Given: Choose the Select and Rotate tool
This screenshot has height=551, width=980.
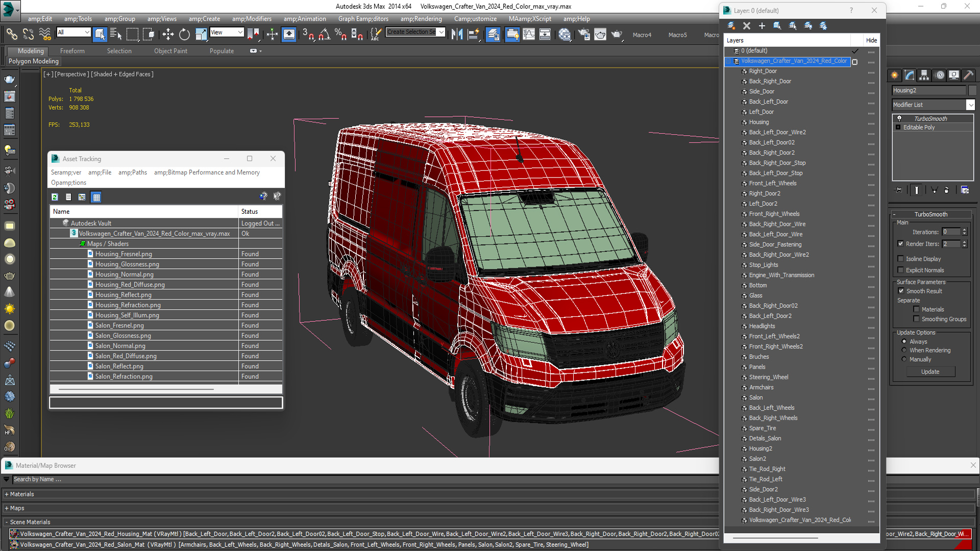Looking at the screenshot, I should click(184, 34).
